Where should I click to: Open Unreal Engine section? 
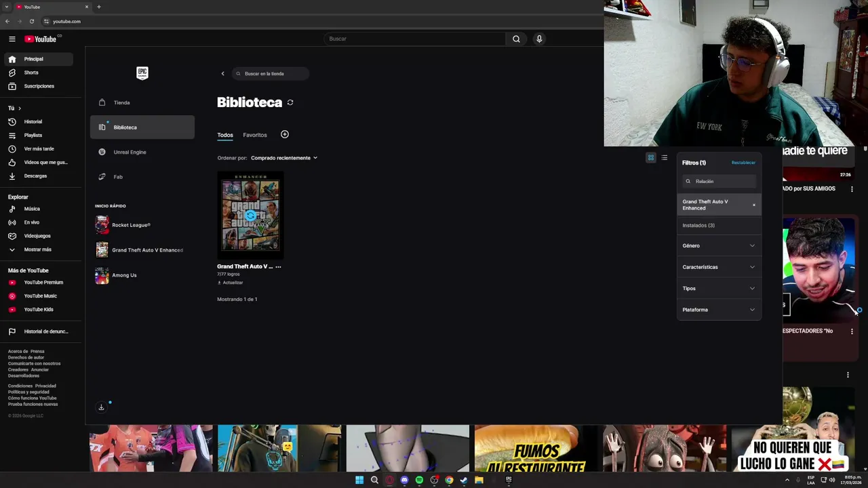[142, 152]
